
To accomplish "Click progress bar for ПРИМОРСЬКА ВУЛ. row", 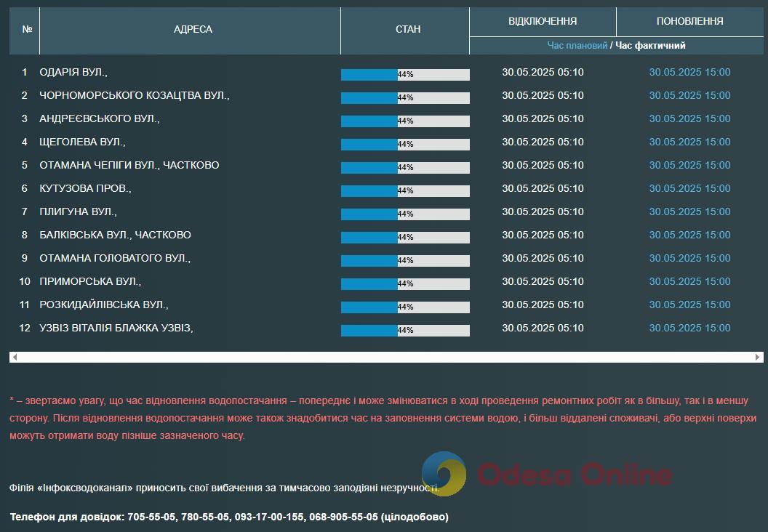I will pos(405,283).
